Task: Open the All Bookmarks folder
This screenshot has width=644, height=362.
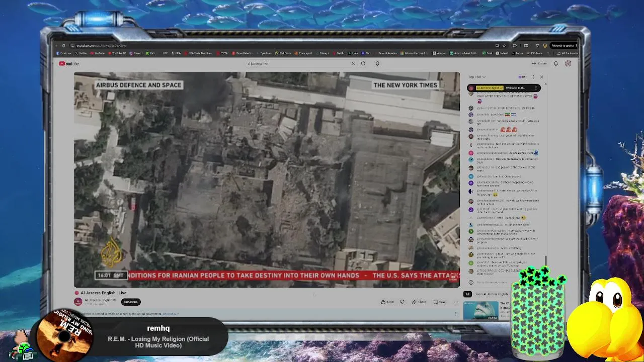Action: [567, 53]
